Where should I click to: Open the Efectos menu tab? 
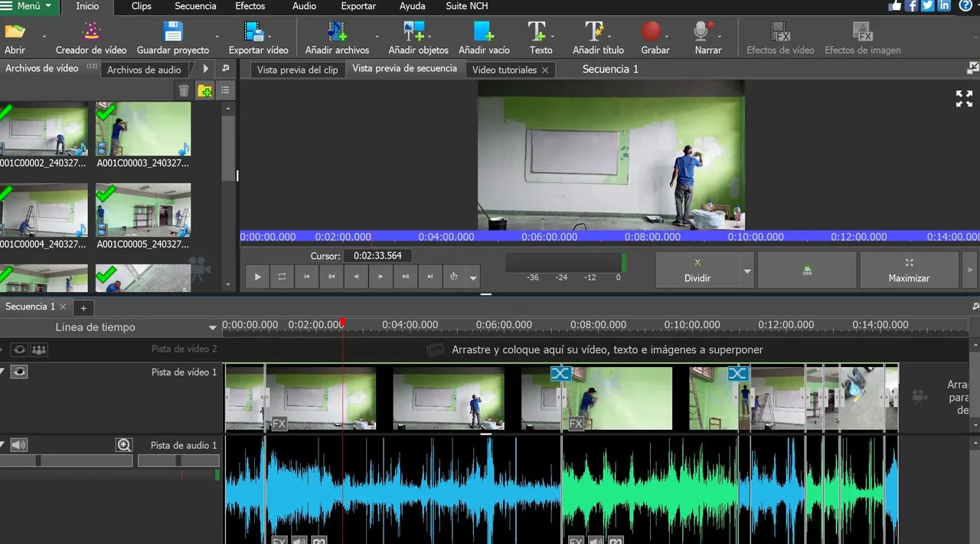(x=250, y=6)
